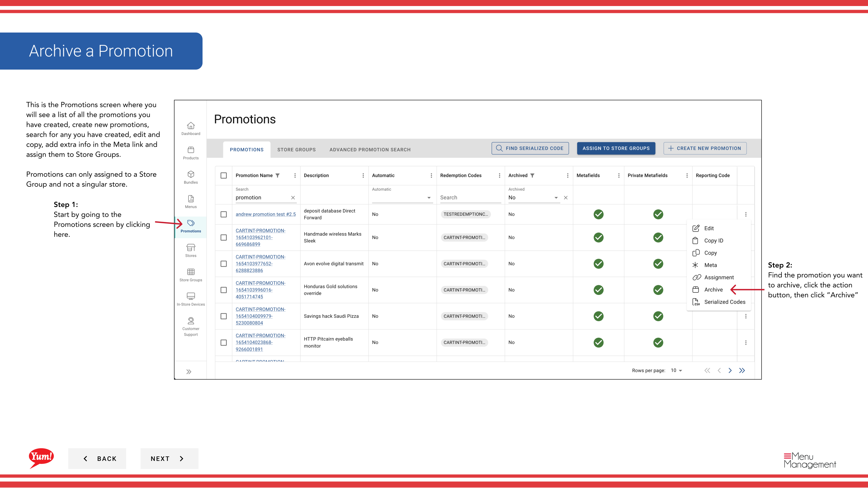Click the Archived column filter funnel icon
Image resolution: width=868 pixels, height=488 pixels.
click(x=532, y=175)
